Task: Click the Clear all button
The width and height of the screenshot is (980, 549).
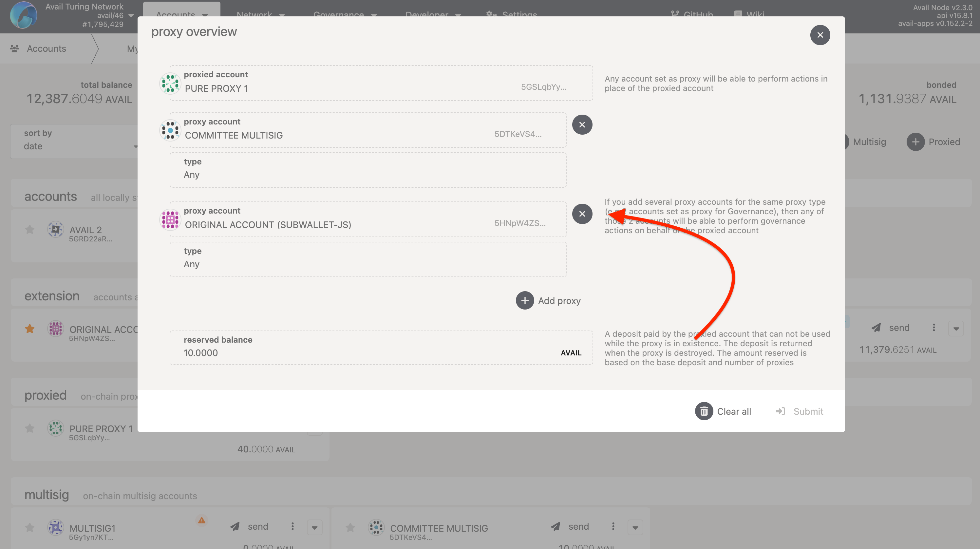Action: pos(734,411)
